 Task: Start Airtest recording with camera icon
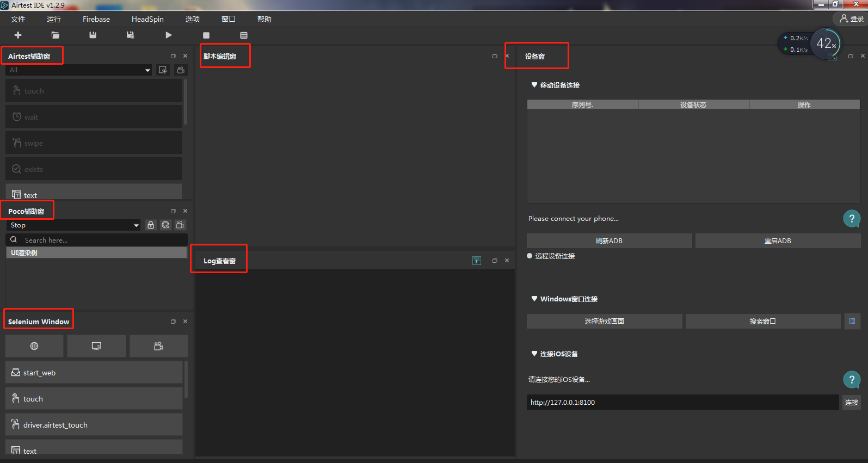click(181, 70)
